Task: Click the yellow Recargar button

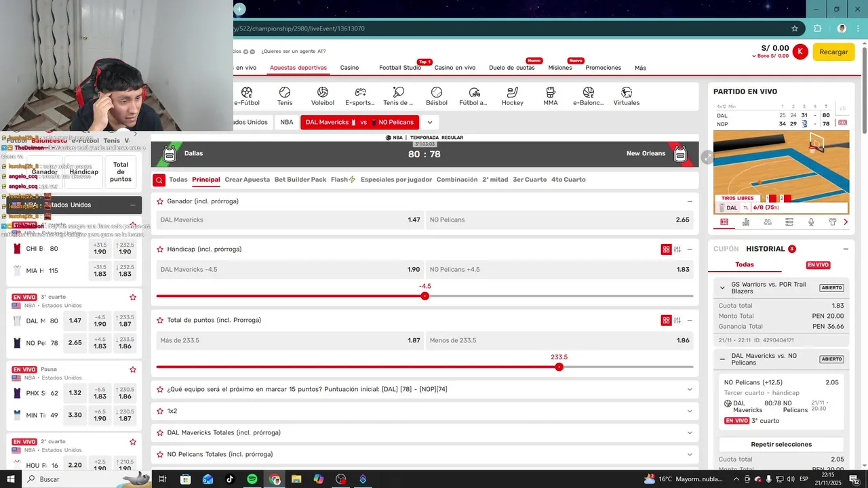Action: click(x=833, y=52)
